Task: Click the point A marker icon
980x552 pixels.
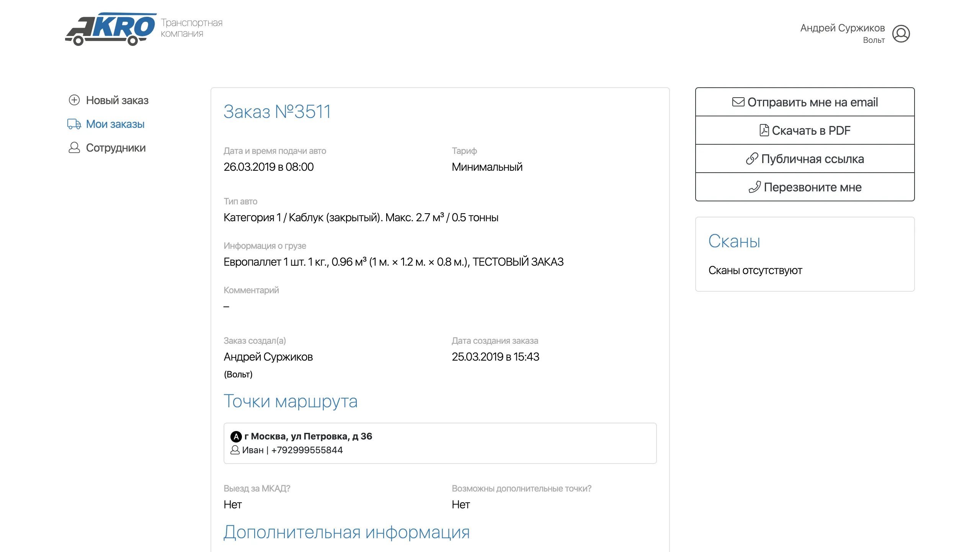Action: click(x=236, y=436)
